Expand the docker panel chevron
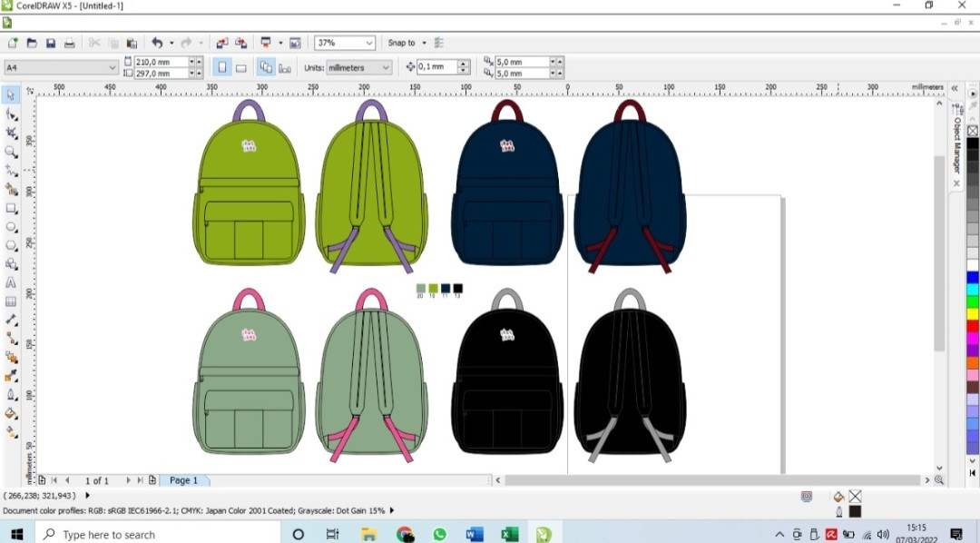The width and height of the screenshot is (980, 543). tap(955, 88)
